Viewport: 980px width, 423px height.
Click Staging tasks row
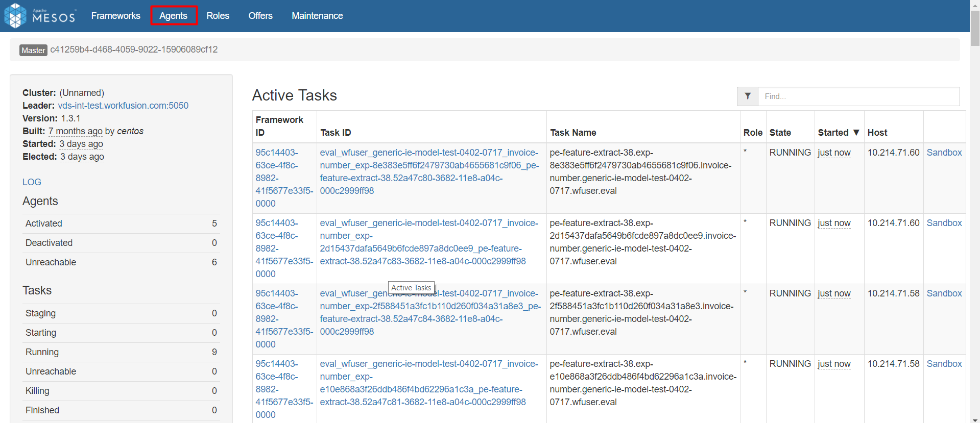pos(121,313)
